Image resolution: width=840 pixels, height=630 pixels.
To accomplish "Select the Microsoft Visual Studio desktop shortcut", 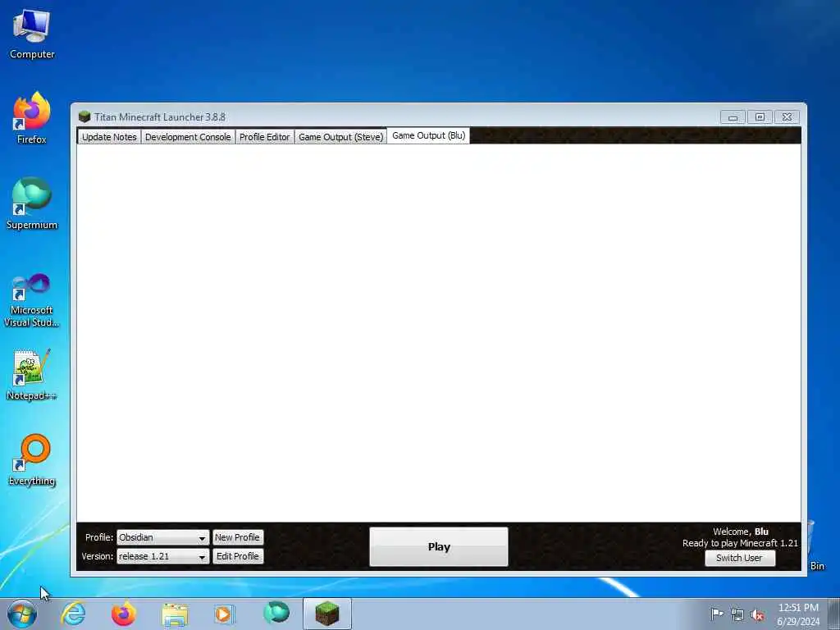I will click(x=32, y=300).
